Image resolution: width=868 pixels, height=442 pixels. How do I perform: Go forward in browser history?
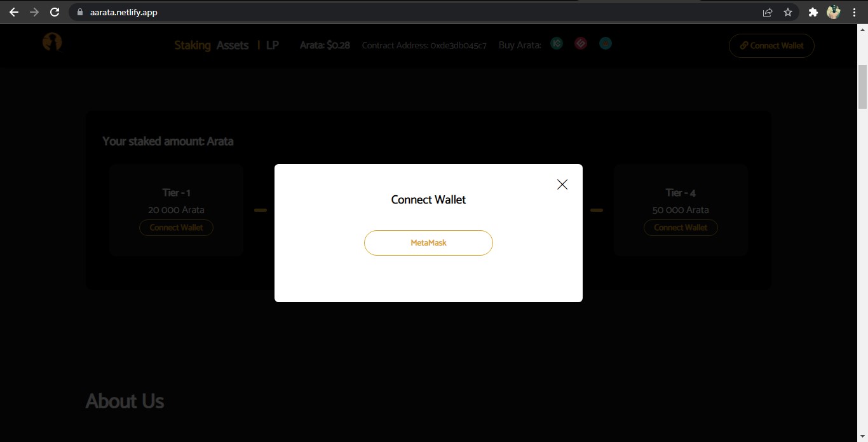click(x=34, y=12)
